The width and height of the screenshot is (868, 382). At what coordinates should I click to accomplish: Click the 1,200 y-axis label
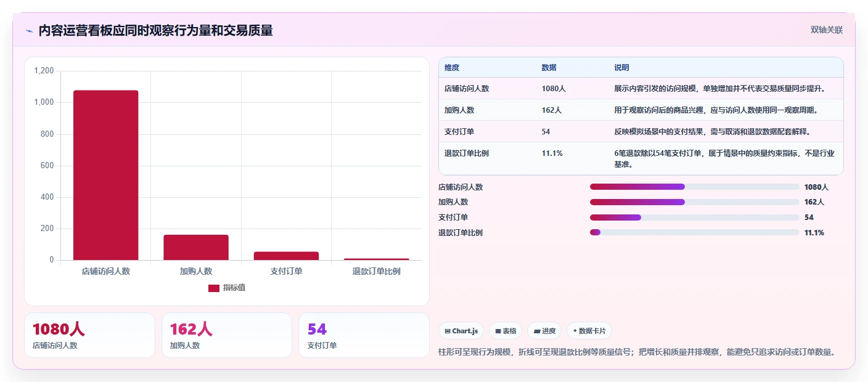(x=44, y=71)
